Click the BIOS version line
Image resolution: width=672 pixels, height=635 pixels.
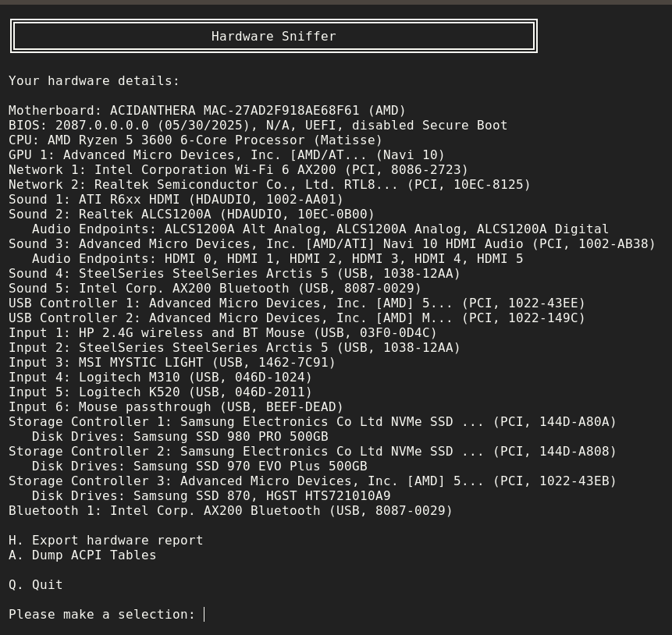[x=258, y=126]
